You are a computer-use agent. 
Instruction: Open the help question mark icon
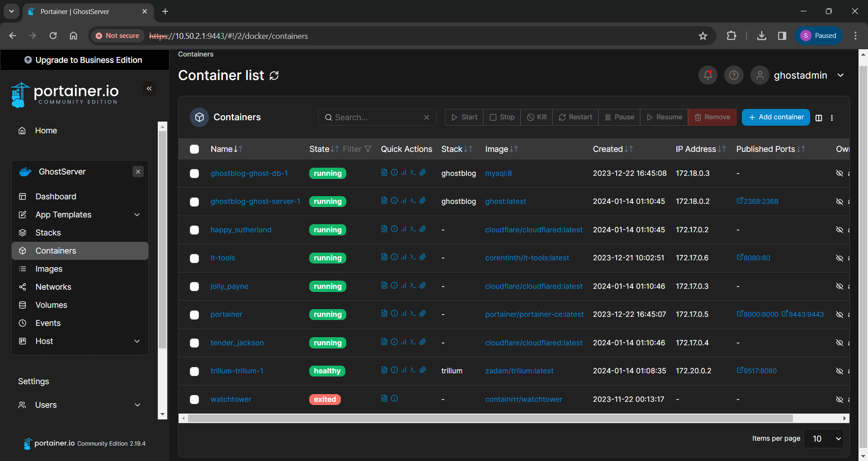[x=734, y=75]
